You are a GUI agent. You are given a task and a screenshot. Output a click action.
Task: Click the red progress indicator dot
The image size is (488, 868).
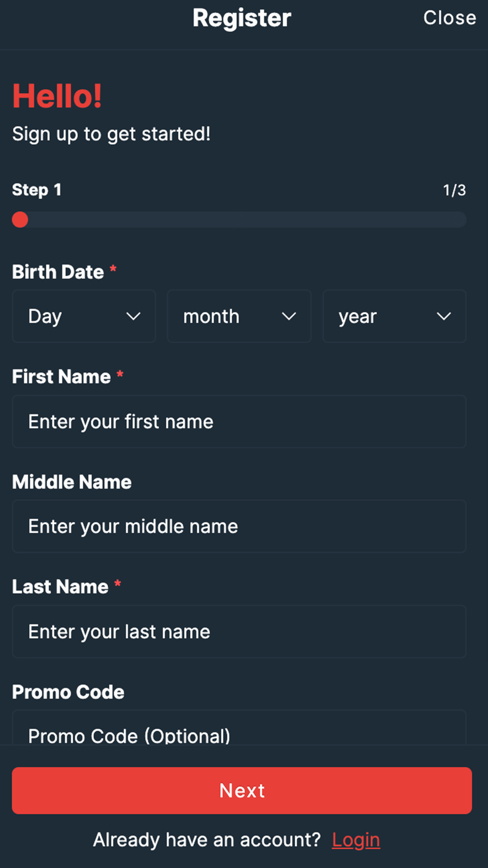point(20,220)
